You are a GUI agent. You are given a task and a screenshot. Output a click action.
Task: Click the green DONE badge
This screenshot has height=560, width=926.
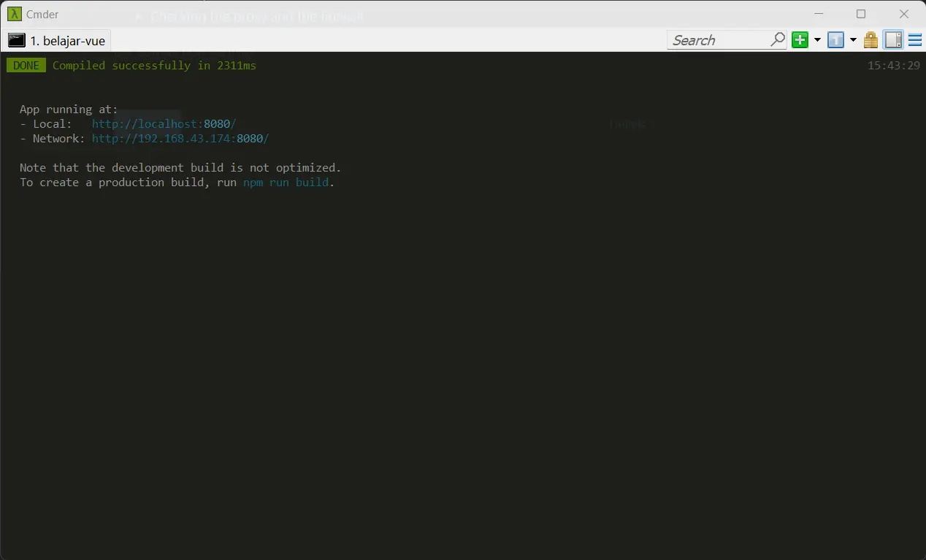pos(26,66)
